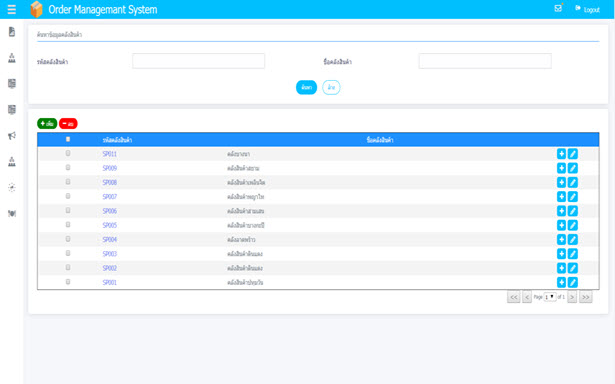This screenshot has width=615, height=384.
Task: Edit warehouse SP007 via pencil icon
Action: (x=573, y=197)
